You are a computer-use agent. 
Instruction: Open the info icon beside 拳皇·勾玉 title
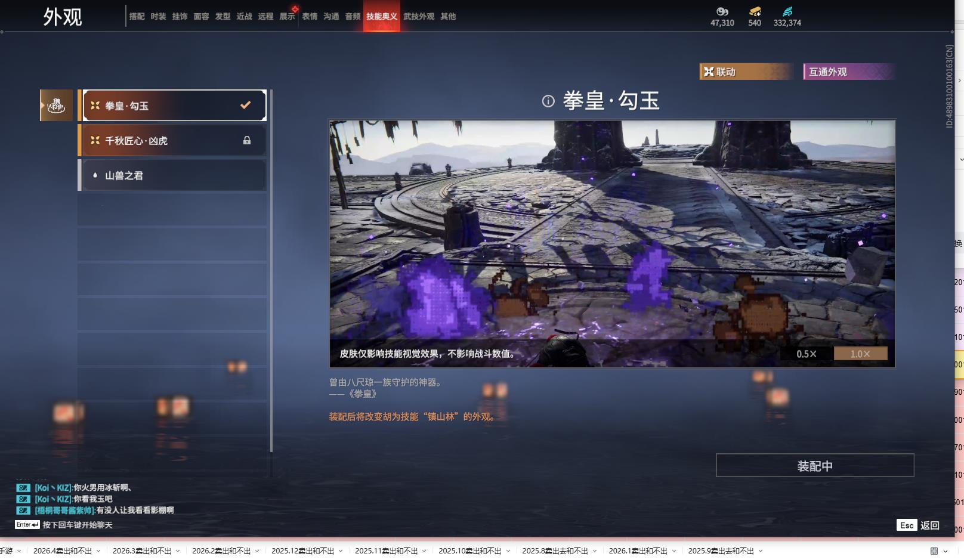548,101
